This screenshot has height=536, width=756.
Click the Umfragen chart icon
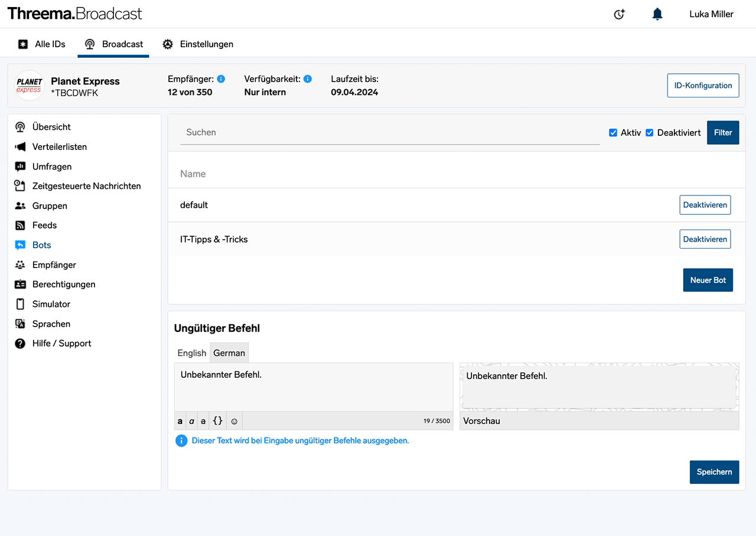coord(20,166)
